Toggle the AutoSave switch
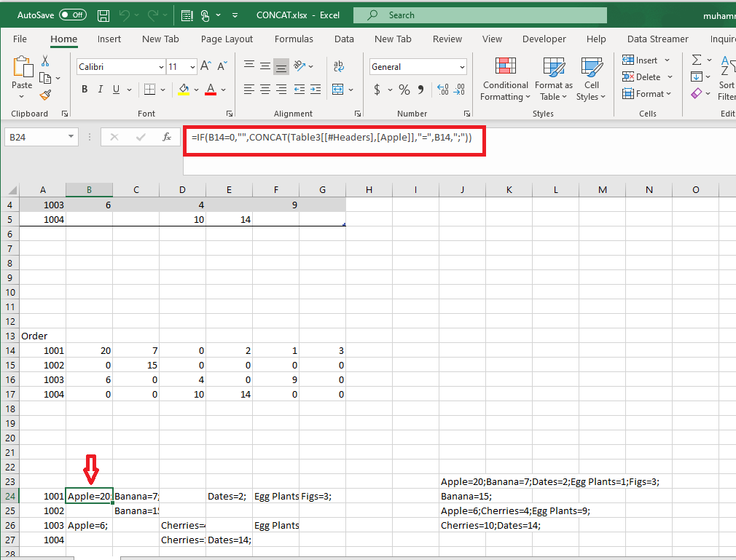736x560 pixels. click(x=73, y=15)
